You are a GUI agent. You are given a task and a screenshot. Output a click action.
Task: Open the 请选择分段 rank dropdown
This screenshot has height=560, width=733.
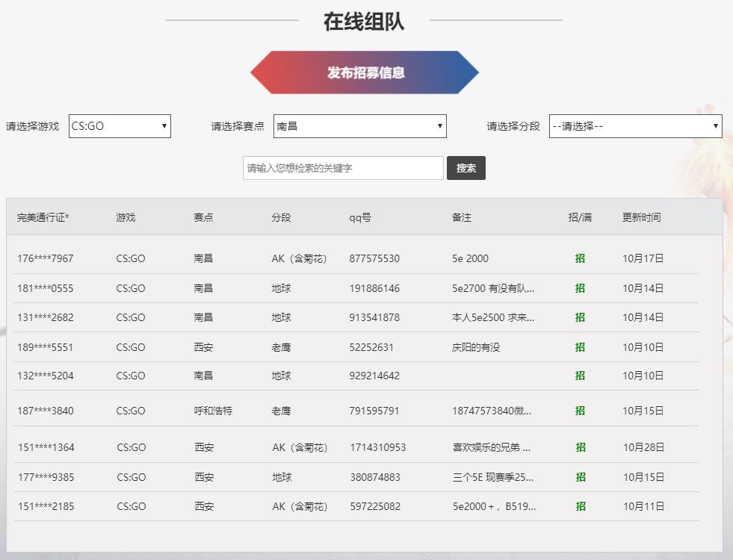point(634,125)
